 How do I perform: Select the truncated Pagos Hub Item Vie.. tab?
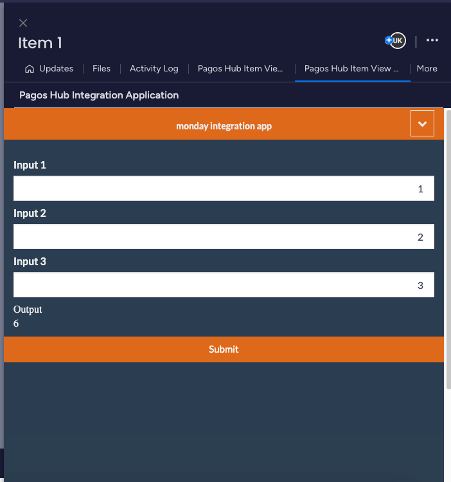[240, 69]
